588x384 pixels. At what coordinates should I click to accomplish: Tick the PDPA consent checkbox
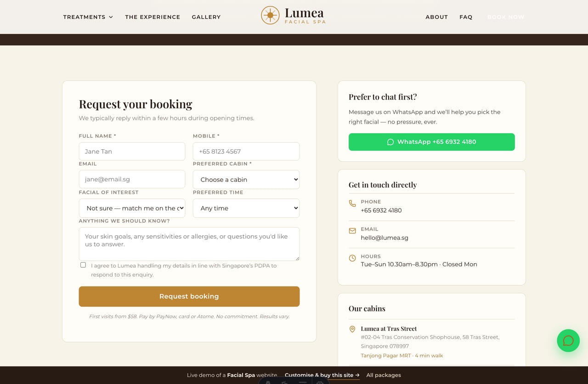coord(83,265)
